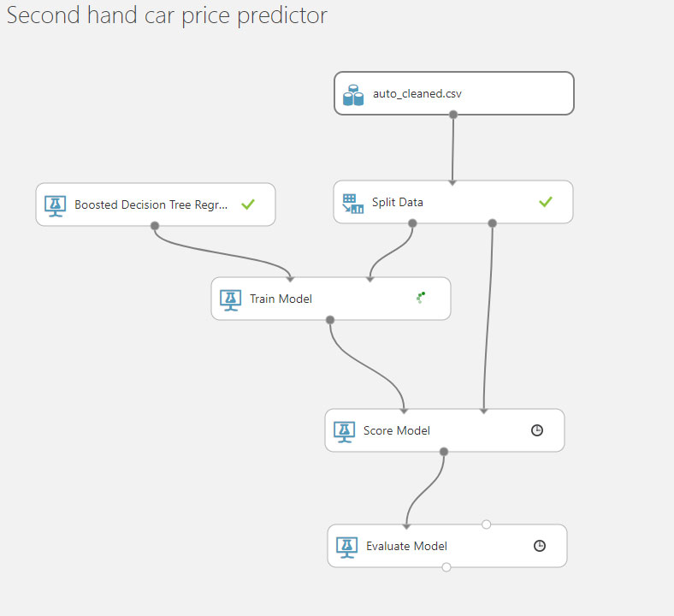Screen dimensions: 674x616
Task: Click the green checkmark on Boosted Decision Tree
Action: tap(248, 204)
